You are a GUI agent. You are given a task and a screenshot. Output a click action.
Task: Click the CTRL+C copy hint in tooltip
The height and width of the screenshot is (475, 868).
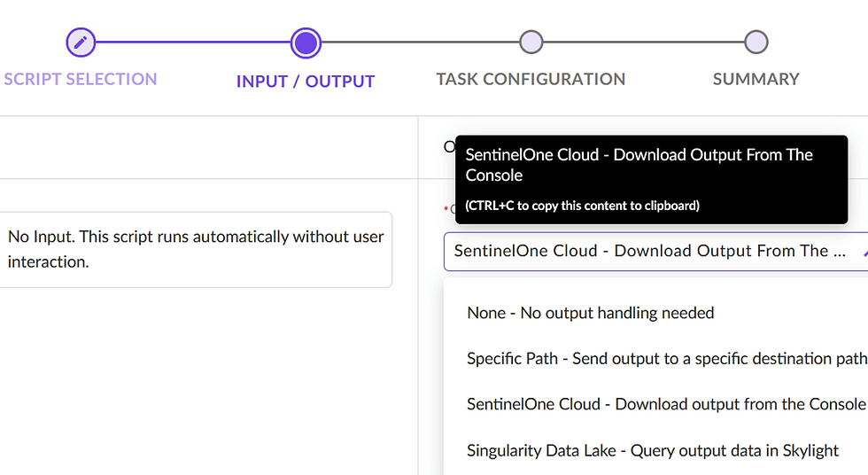point(582,206)
